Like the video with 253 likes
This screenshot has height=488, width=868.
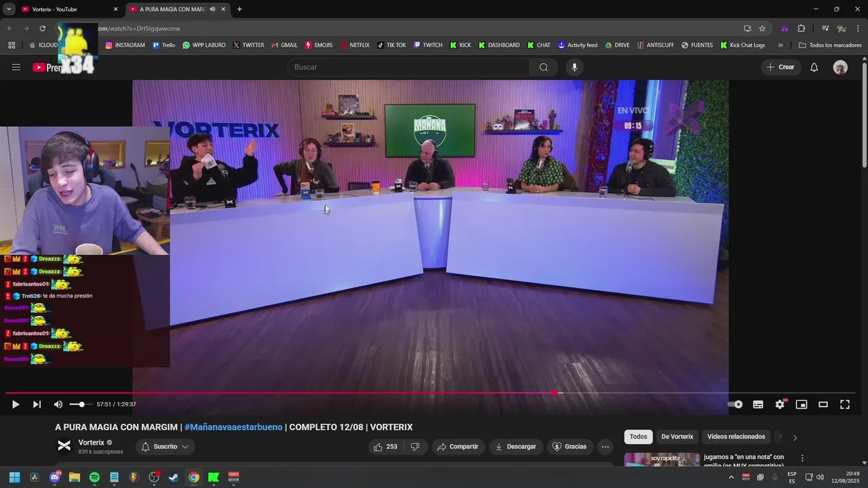pos(386,447)
